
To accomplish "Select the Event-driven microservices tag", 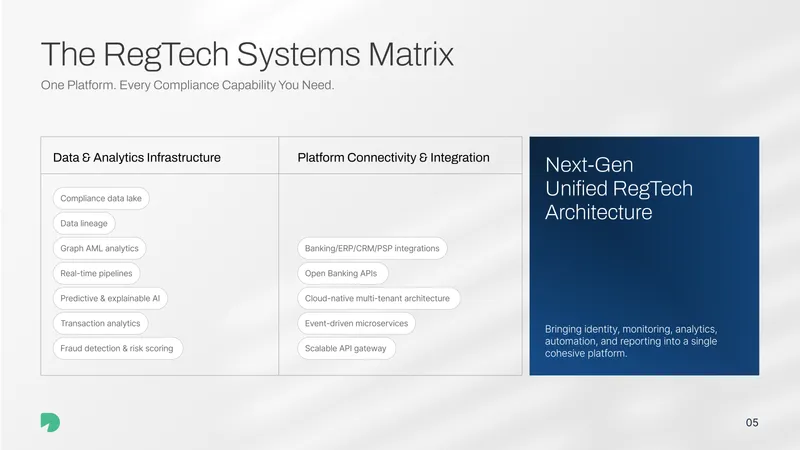I will 356,323.
